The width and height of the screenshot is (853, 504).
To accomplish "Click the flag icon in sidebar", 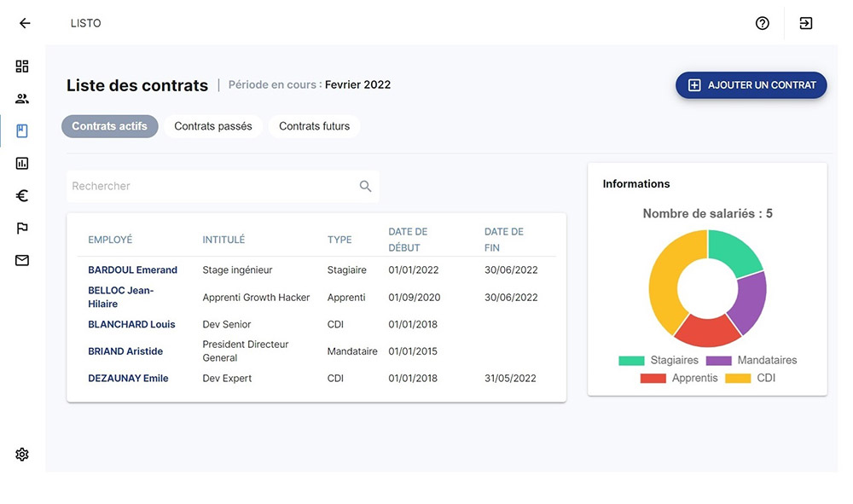I will [22, 228].
